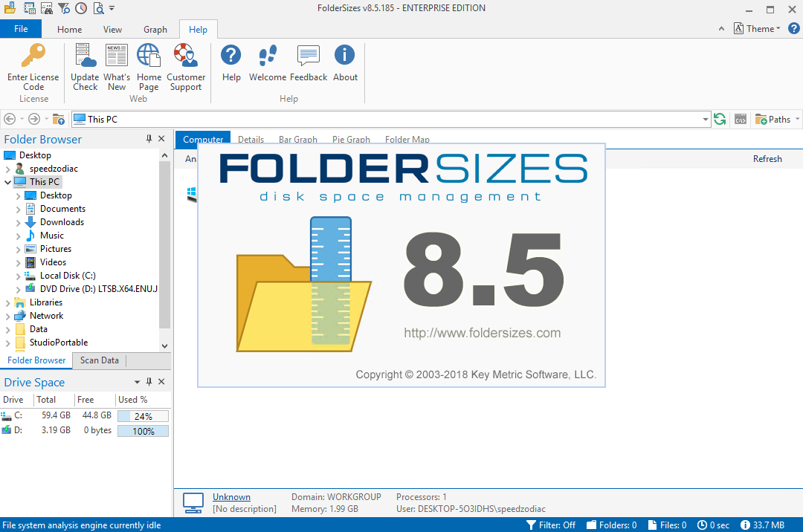Select the Pictures folder in tree

[56, 249]
